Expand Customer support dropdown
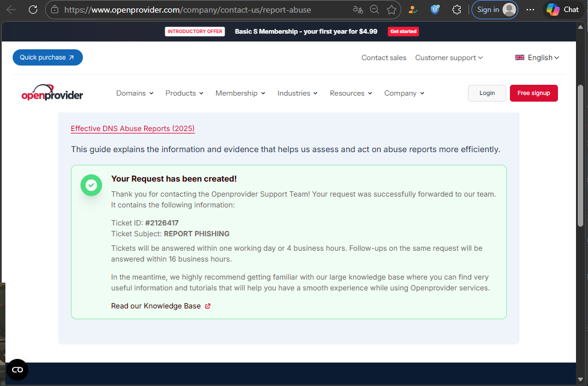 click(449, 58)
